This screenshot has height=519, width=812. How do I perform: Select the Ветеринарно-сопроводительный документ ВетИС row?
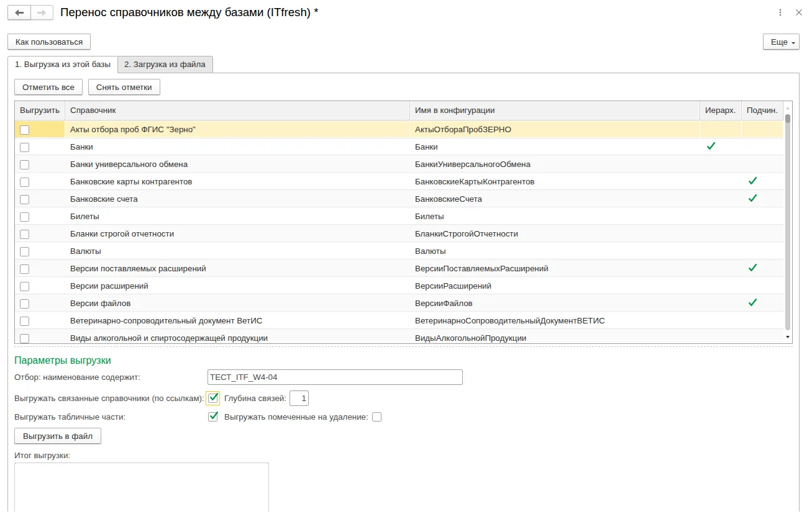[399, 321]
